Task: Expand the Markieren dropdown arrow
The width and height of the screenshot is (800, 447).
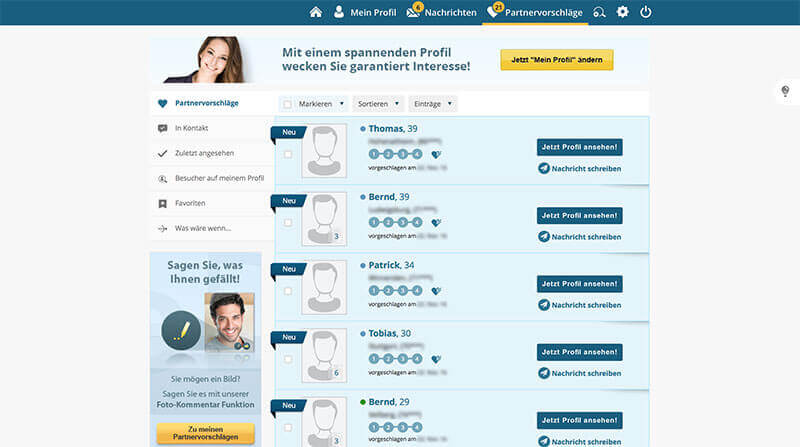Action: pos(342,103)
